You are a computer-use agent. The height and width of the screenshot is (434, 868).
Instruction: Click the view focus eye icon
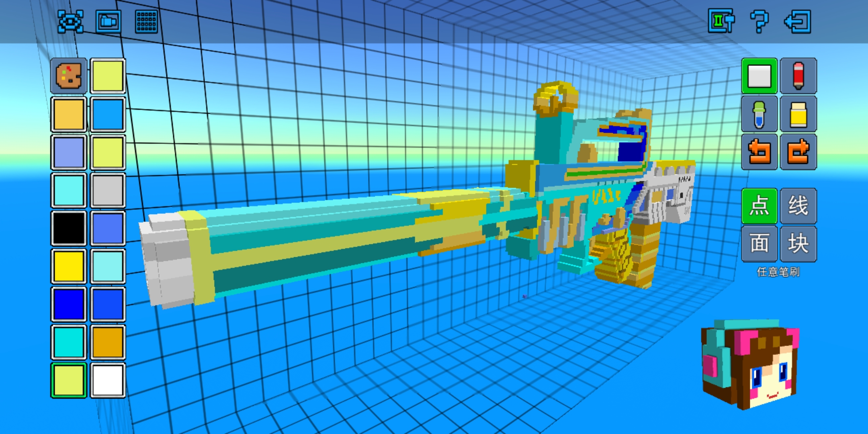click(x=70, y=21)
